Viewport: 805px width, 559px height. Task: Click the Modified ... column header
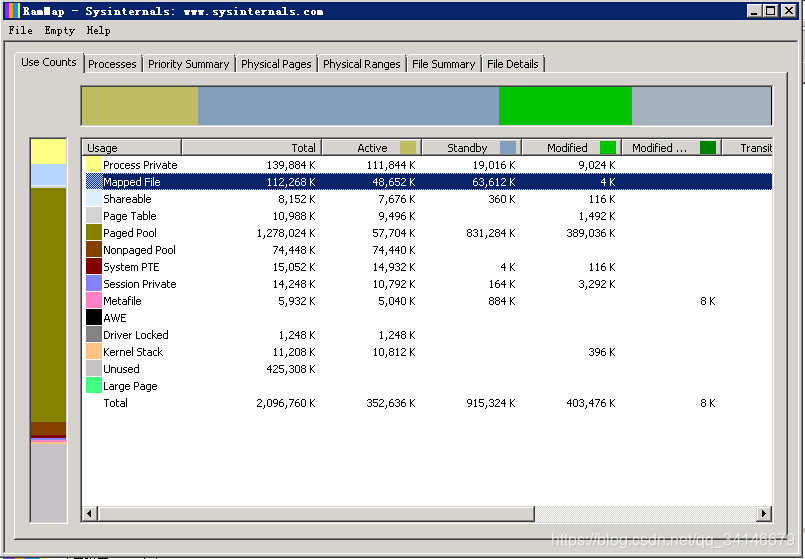coord(672,148)
